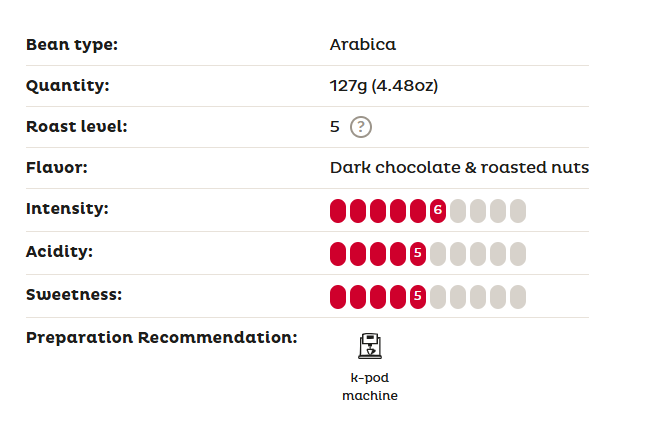Click the first red Intensity pill
The width and height of the screenshot is (666, 447).
click(338, 211)
